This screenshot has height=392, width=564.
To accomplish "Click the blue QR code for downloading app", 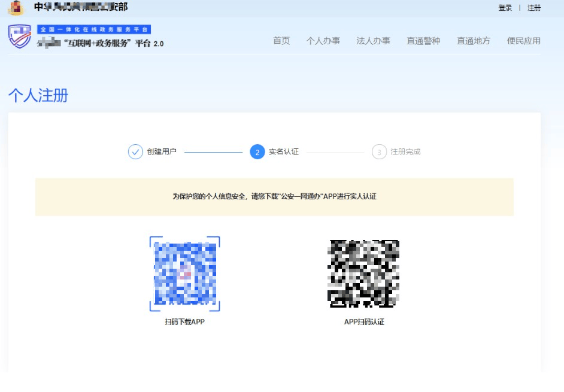I will click(x=185, y=274).
